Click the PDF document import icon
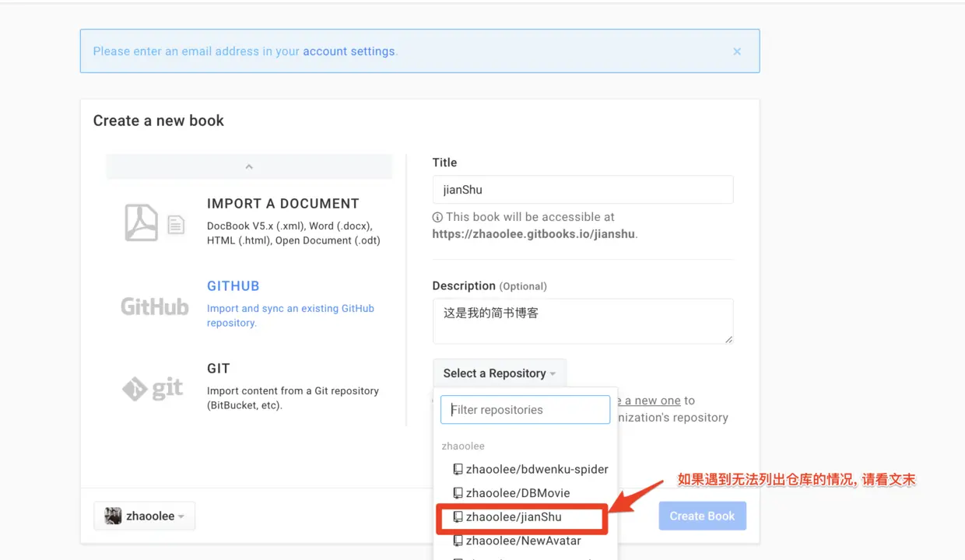Image resolution: width=965 pixels, height=560 pixels. click(142, 222)
